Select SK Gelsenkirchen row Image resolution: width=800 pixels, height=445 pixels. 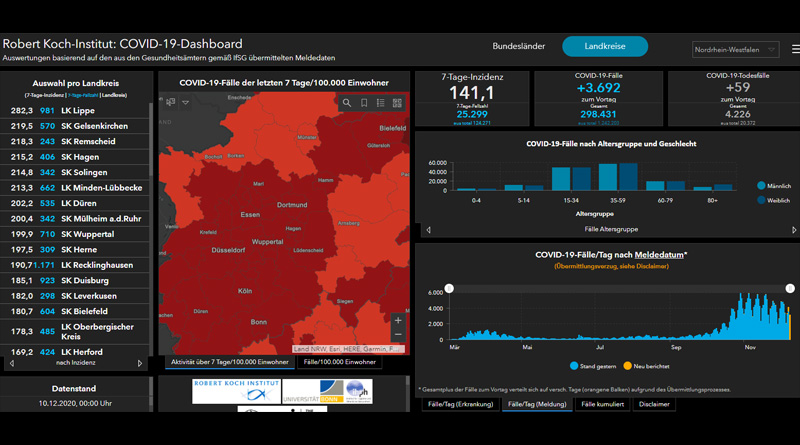(x=74, y=126)
